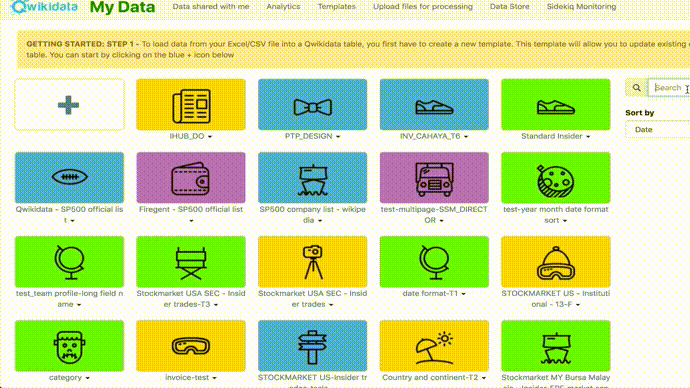Open the INV_CAHAYA_T6 sneaker tile
The image size is (690, 388).
[x=434, y=105]
